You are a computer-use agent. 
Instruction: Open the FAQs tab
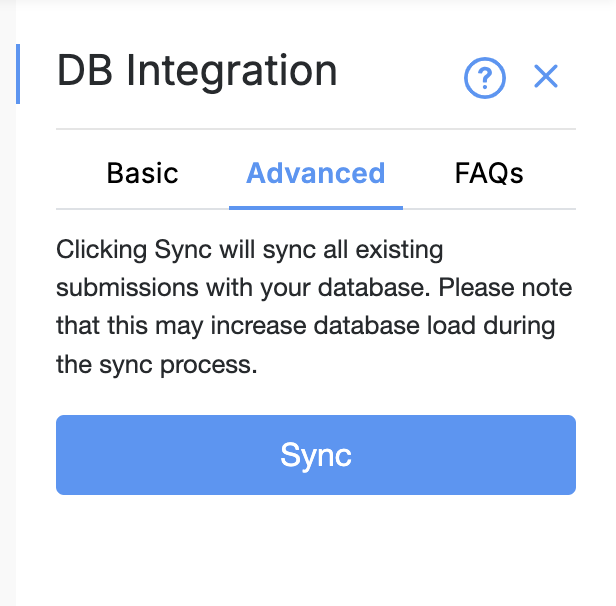click(489, 173)
